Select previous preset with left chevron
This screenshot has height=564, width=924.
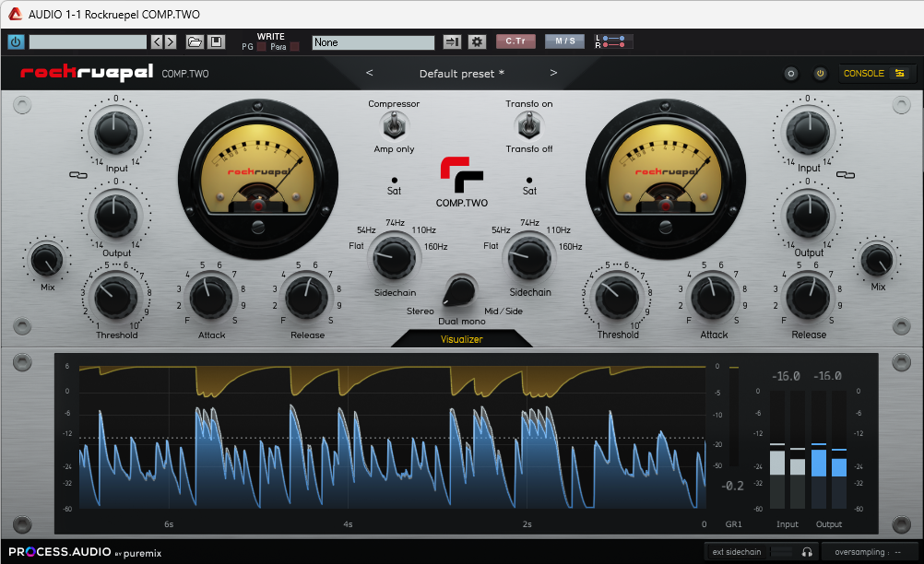click(x=370, y=73)
